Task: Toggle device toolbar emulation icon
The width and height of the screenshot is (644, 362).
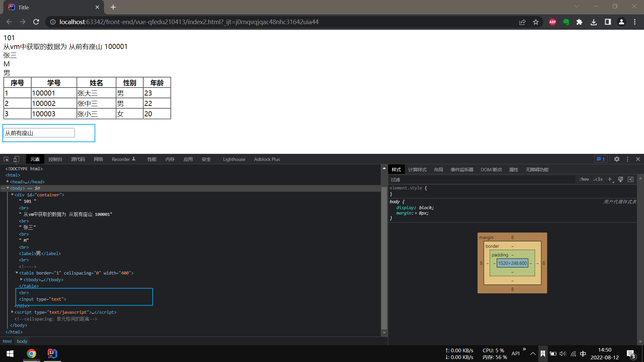Action: pyautogui.click(x=16, y=159)
